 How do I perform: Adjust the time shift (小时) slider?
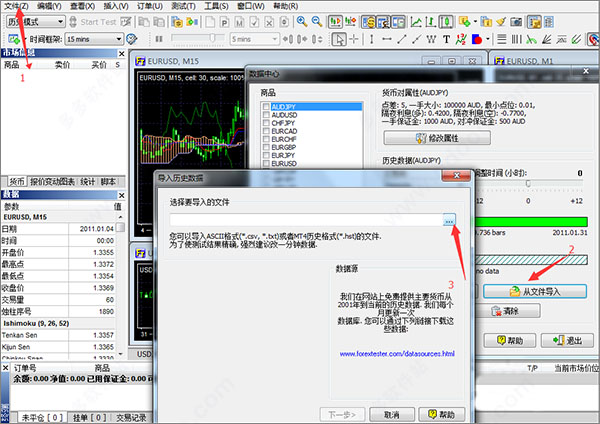pyautogui.click(x=528, y=184)
